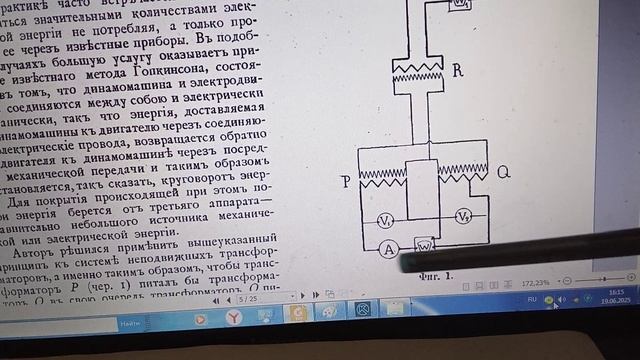640x360 pixels.
Task: Click the window view icon after last-page button
Action: [330, 293]
